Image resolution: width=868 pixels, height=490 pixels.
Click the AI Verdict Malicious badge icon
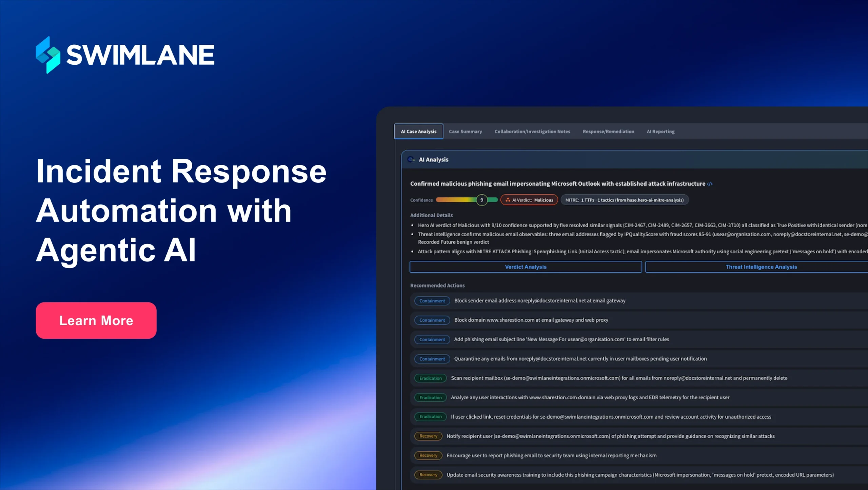click(508, 200)
